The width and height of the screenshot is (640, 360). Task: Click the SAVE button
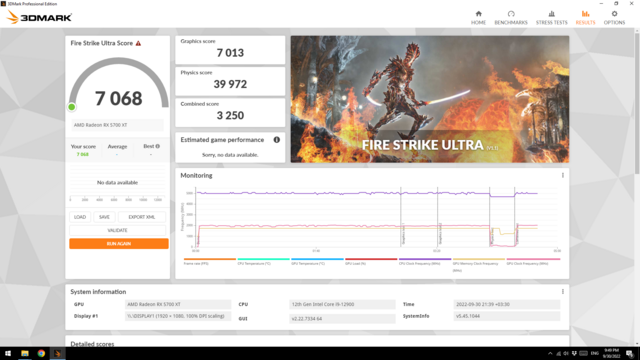(x=104, y=217)
